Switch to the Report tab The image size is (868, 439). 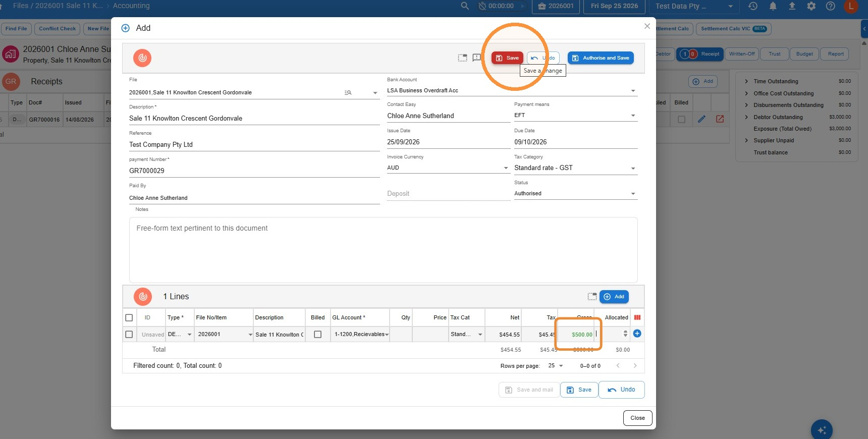(836, 54)
